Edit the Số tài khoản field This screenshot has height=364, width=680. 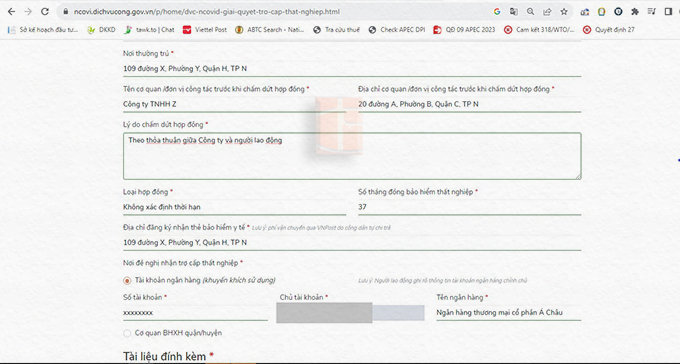[x=195, y=313]
